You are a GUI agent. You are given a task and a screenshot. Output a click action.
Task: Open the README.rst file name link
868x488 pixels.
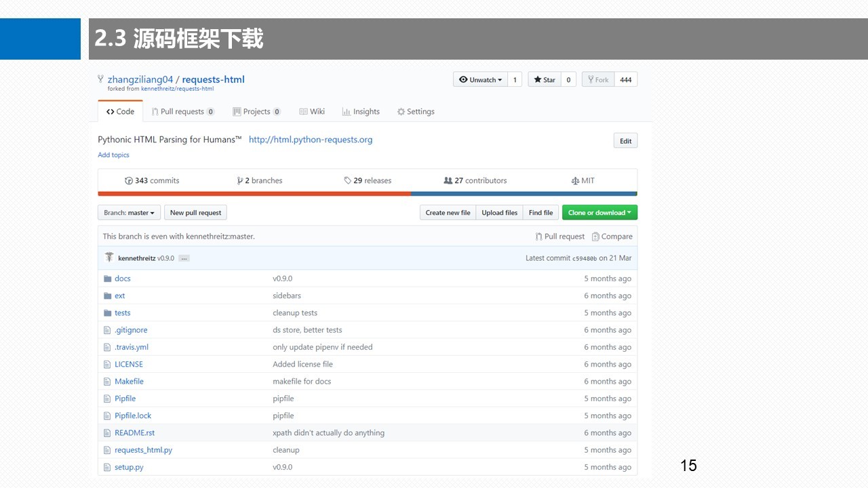tap(134, 432)
